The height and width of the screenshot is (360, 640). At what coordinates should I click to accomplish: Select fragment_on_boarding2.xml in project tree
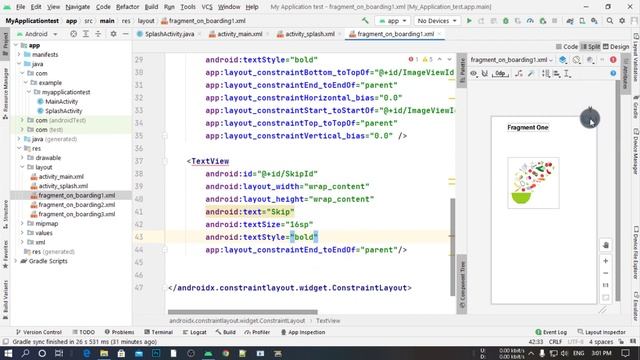[77, 205]
